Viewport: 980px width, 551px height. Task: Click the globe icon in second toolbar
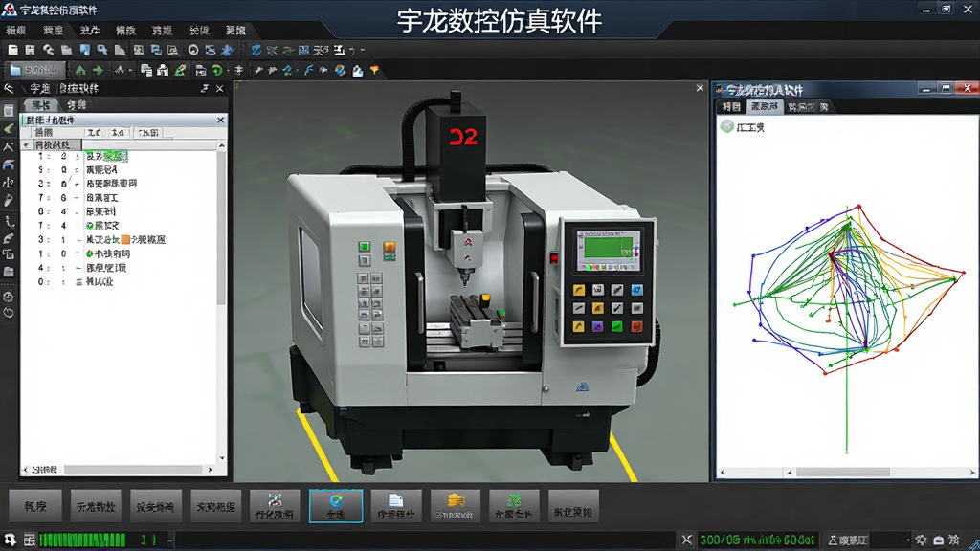tap(340, 71)
